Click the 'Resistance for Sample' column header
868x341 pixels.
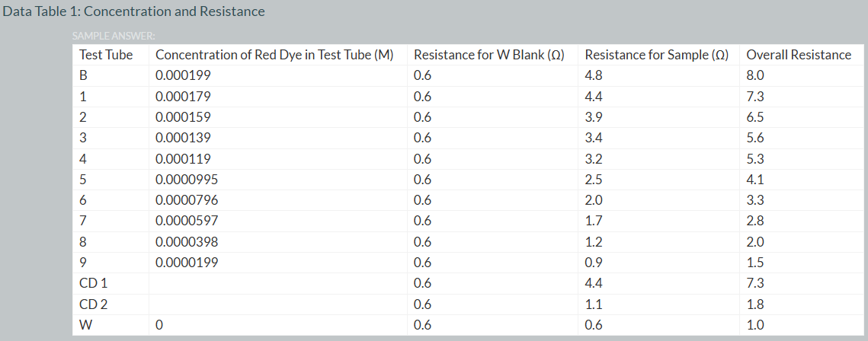pyautogui.click(x=656, y=55)
